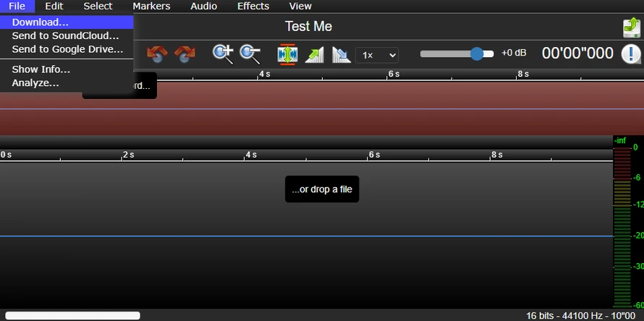This screenshot has height=321, width=644.
Task: Apply the Fade In icon
Action: (314, 54)
